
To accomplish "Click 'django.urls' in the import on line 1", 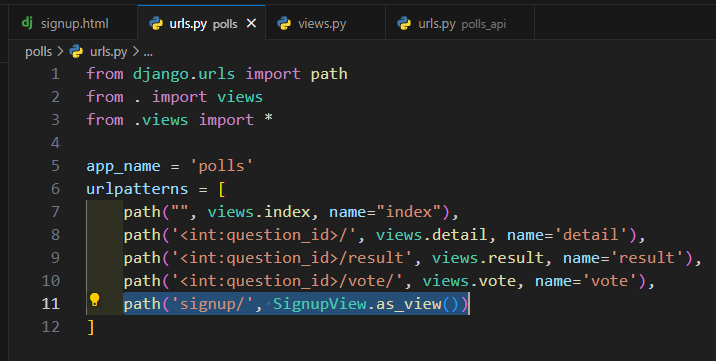I will [184, 74].
